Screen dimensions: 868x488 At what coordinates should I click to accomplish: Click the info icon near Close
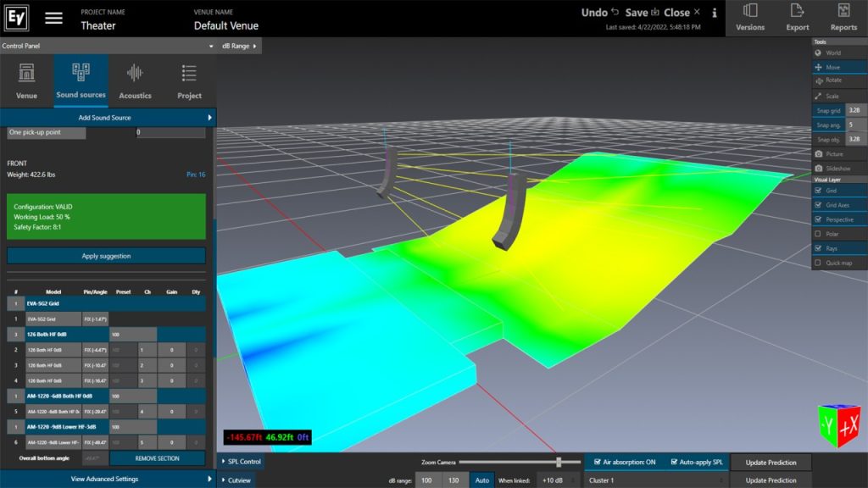(715, 13)
